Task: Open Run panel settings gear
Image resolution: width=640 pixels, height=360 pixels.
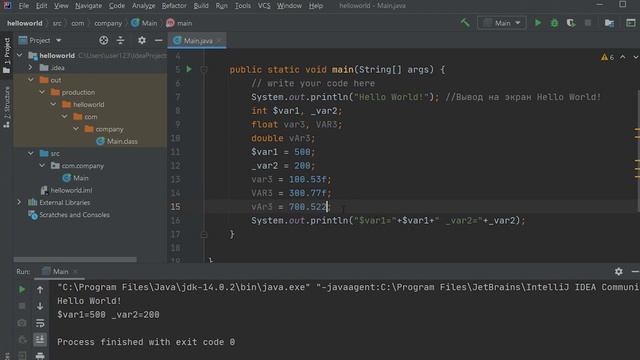Action: click(x=619, y=271)
